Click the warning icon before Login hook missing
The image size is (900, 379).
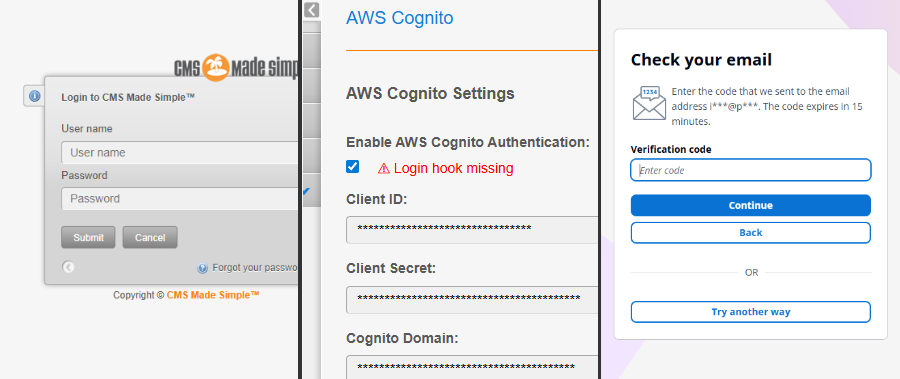(383, 168)
